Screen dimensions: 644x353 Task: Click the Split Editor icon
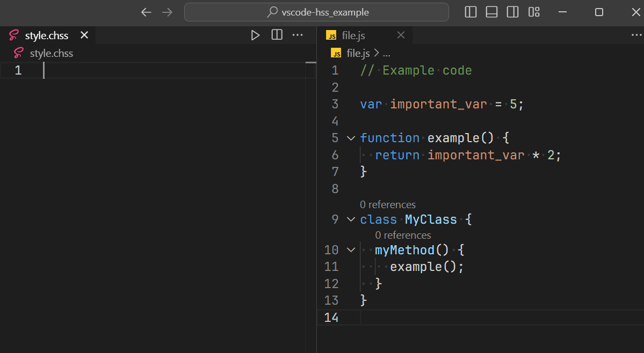pos(277,35)
